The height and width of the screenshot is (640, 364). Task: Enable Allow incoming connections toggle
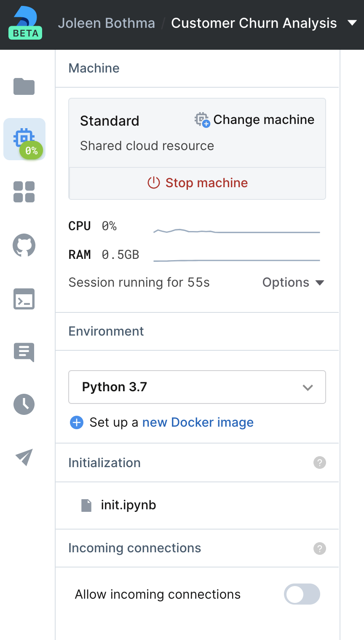click(x=302, y=594)
